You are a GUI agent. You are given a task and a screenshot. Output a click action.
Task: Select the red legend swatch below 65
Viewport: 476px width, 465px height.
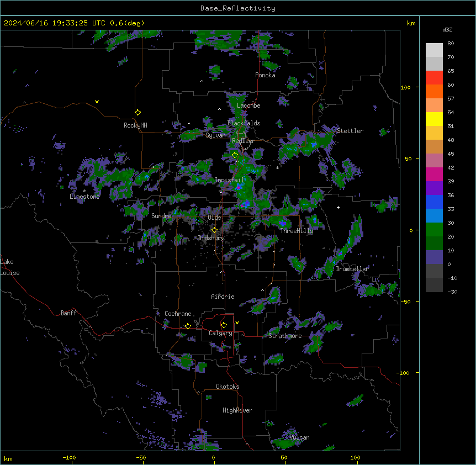434,77
